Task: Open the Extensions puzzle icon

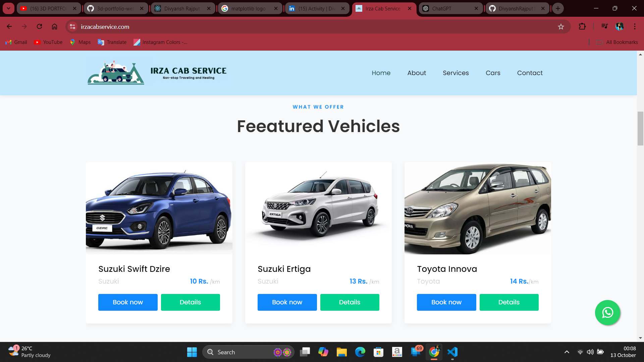Action: click(582, 26)
